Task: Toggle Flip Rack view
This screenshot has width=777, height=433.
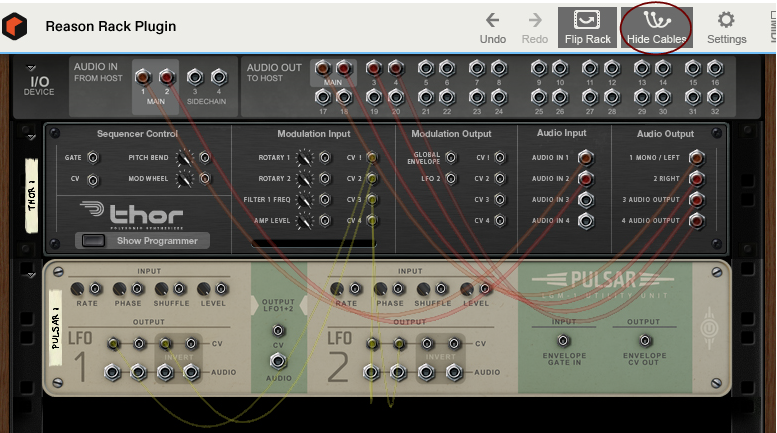Action: click(x=587, y=27)
